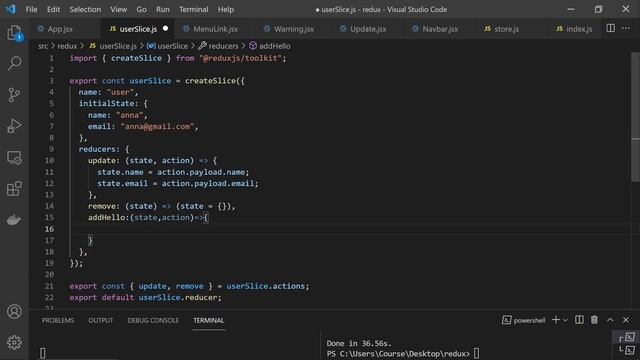Viewport: 640px width, 360px height.
Task: Click the src breadcrumb
Action: click(x=43, y=46)
